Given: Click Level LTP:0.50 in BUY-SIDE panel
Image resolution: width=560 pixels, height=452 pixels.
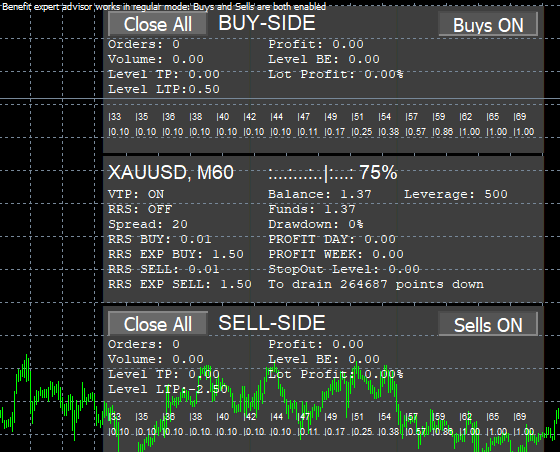Looking at the screenshot, I should click(x=164, y=89).
